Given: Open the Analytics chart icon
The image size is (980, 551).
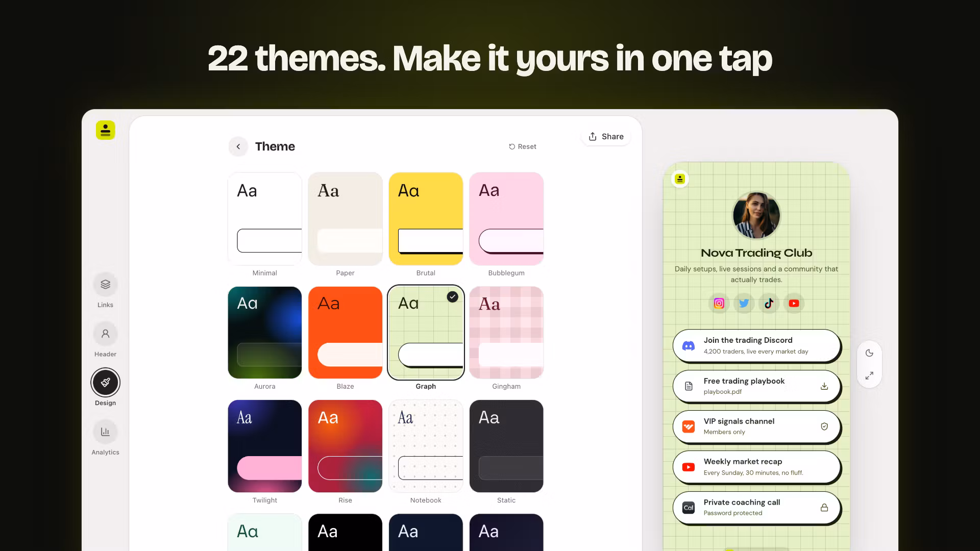Looking at the screenshot, I should [105, 432].
